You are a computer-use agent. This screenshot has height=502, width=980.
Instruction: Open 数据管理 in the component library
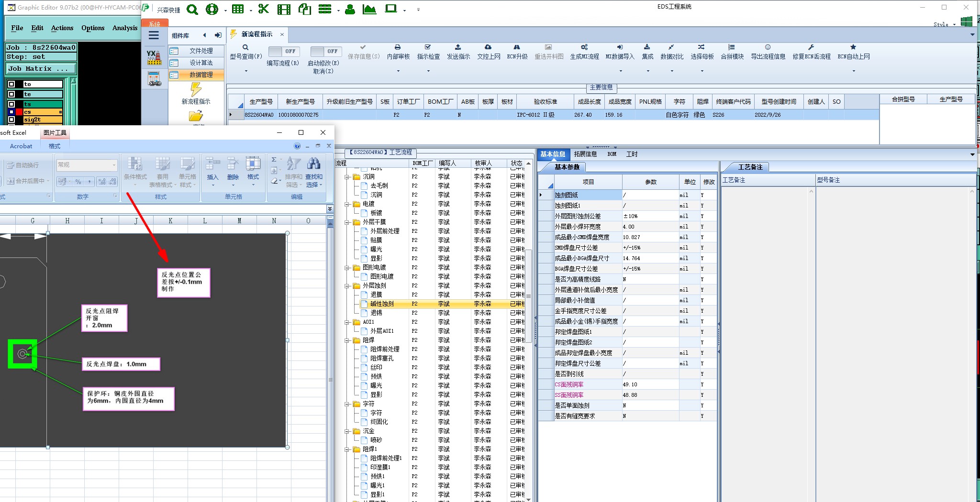[200, 75]
